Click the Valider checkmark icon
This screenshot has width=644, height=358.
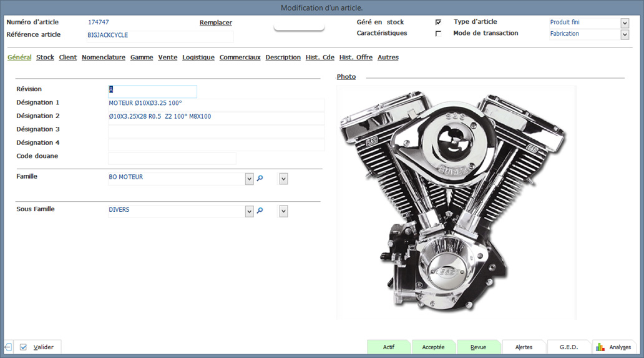(24, 347)
